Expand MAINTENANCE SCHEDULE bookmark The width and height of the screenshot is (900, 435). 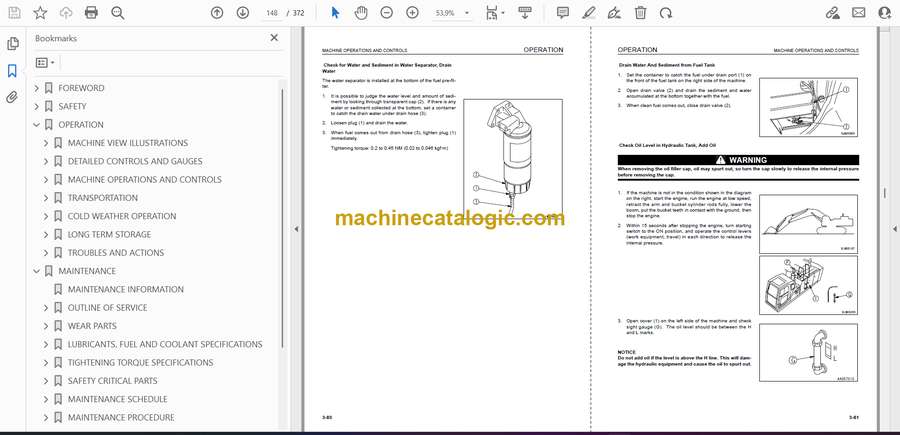point(46,399)
